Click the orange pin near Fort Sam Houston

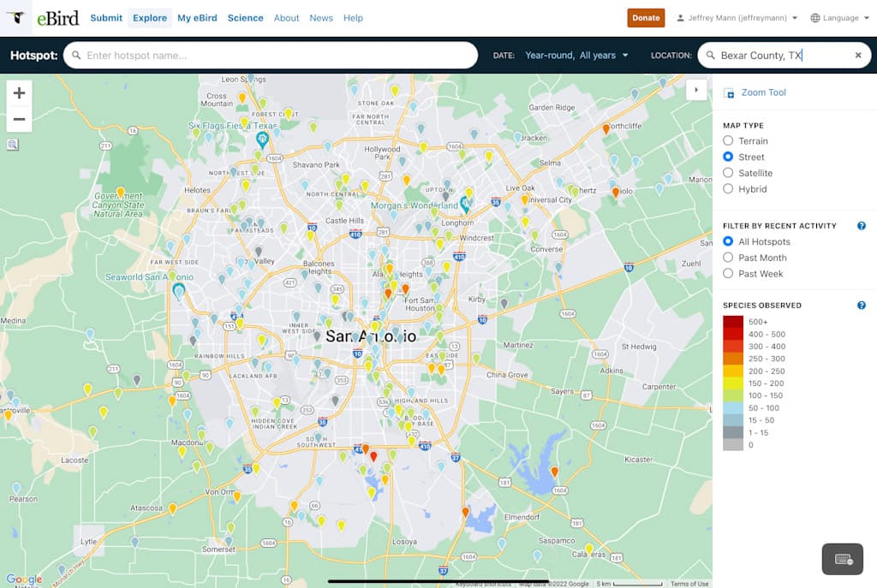click(405, 289)
